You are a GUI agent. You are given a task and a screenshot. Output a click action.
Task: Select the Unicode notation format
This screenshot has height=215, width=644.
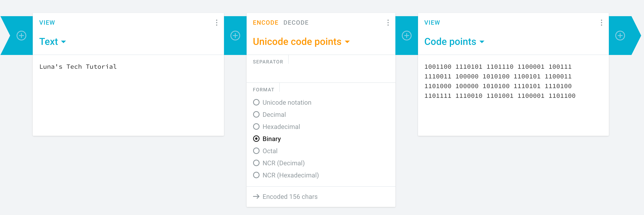(x=256, y=102)
